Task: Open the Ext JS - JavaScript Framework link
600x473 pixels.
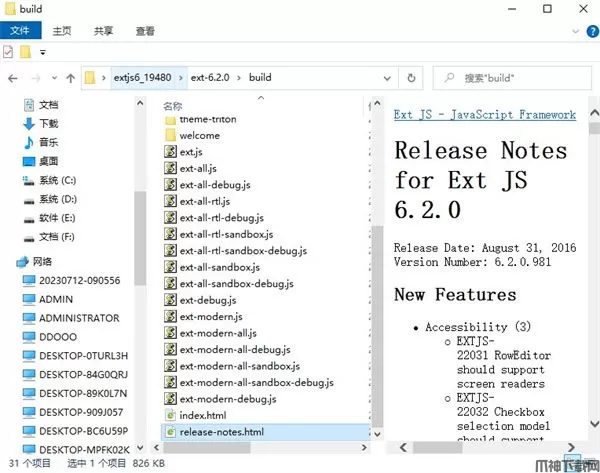Action: 484,114
